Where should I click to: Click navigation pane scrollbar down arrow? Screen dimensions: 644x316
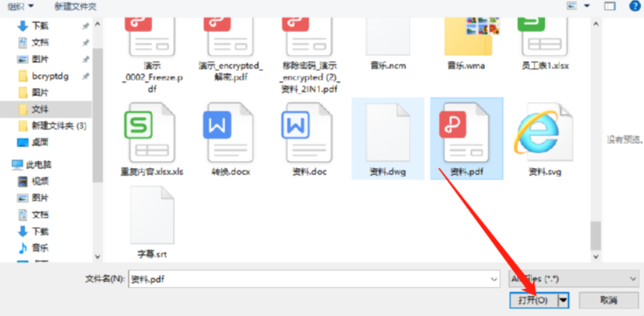[x=97, y=256]
